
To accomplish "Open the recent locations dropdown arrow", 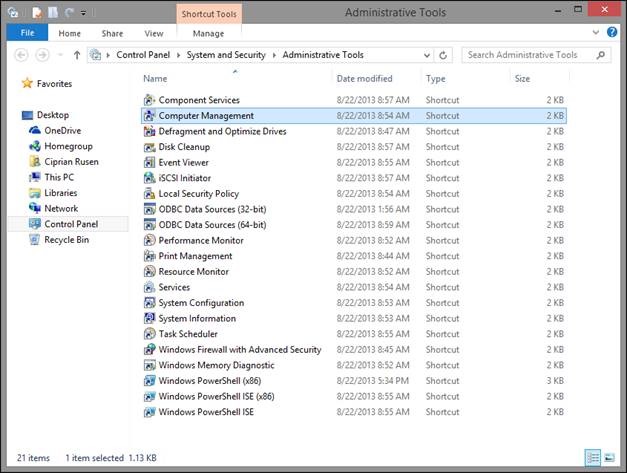I will tap(60, 55).
